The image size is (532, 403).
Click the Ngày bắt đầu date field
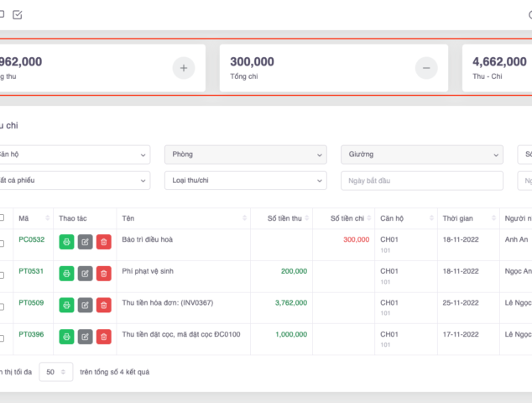click(x=421, y=181)
